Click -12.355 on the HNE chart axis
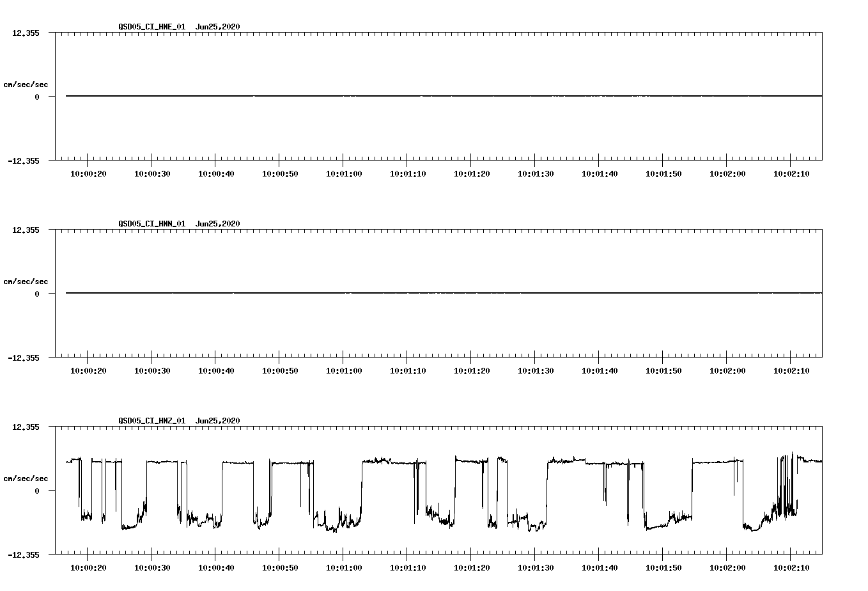This screenshot has height=591, width=868. pos(24,161)
